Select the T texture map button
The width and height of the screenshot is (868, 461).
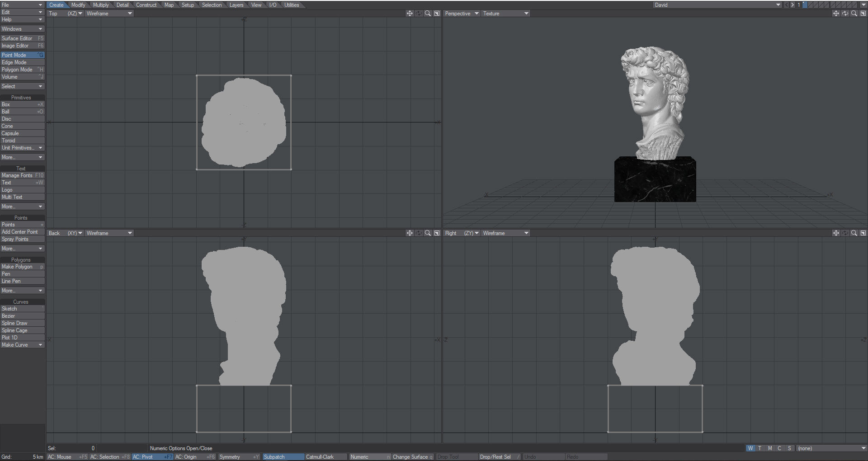[760, 448]
